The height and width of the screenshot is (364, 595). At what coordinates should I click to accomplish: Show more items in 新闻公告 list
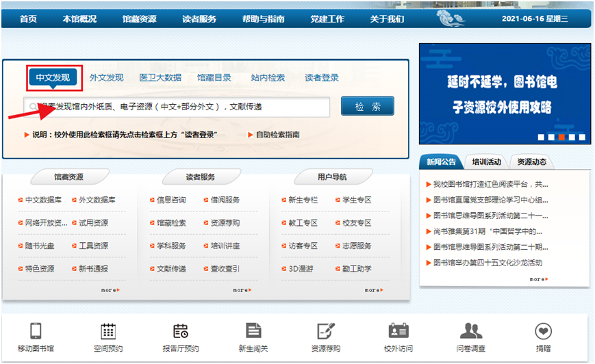tap(538, 279)
